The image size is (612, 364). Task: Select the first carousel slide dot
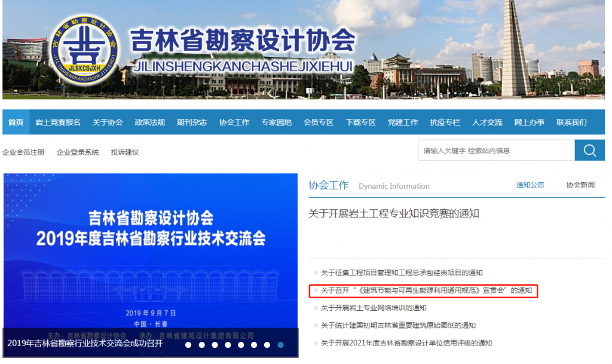(188, 345)
